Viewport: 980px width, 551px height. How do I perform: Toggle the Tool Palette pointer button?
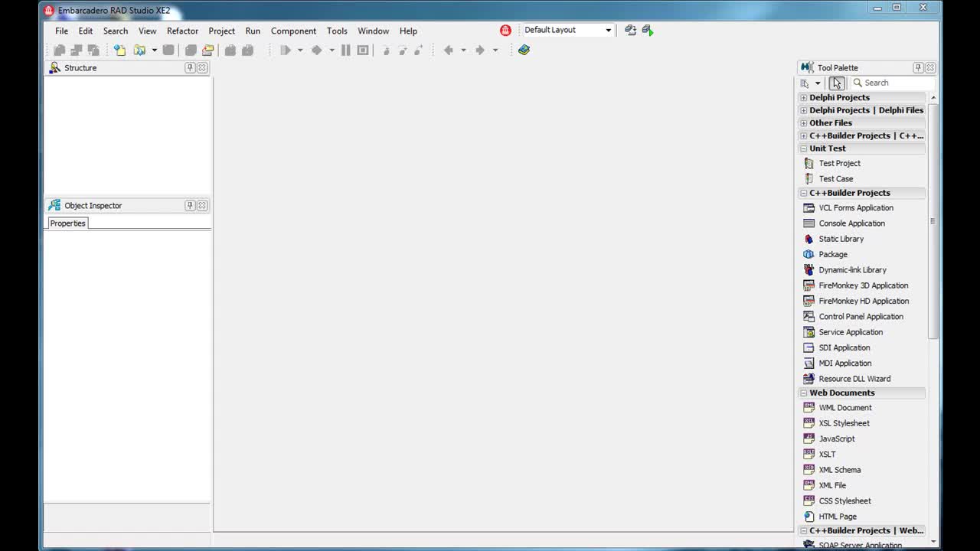[x=837, y=83]
